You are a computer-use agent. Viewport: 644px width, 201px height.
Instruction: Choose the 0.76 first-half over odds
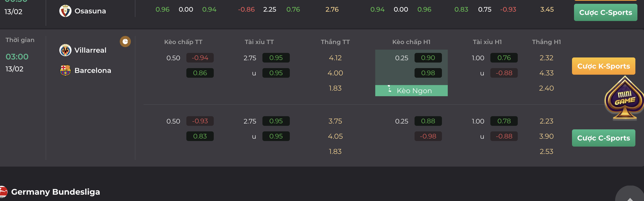[x=504, y=58]
